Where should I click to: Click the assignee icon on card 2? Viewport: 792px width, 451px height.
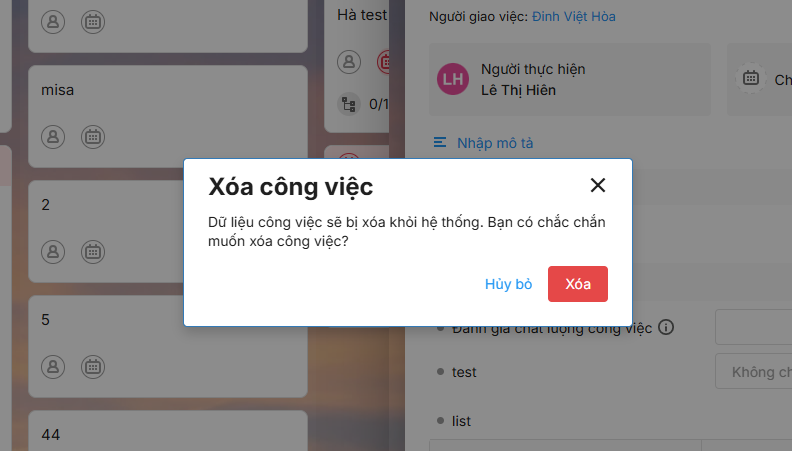[x=53, y=252]
